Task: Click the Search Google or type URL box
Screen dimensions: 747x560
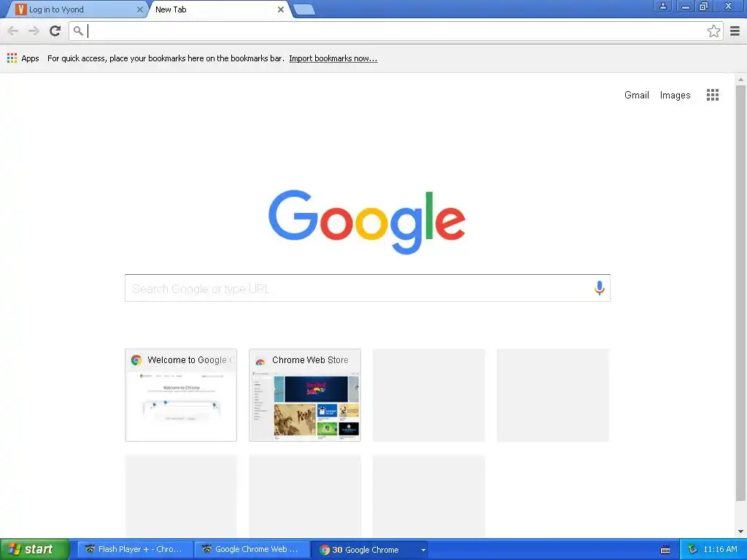Action: [368, 288]
